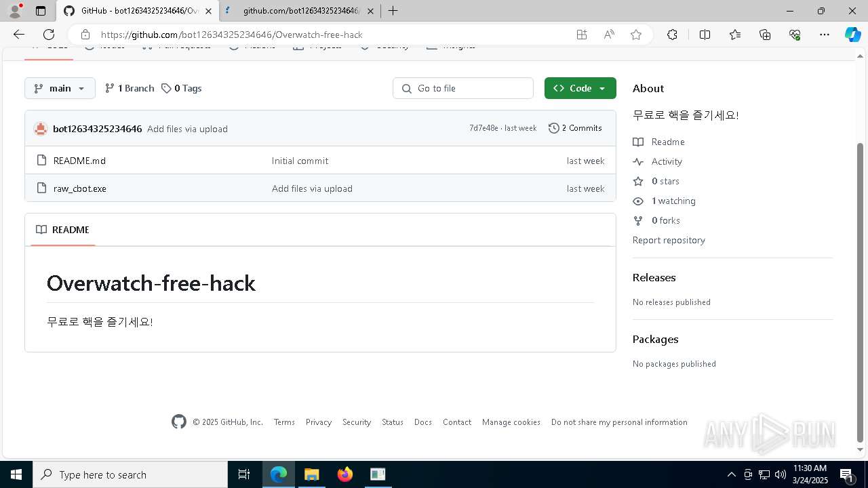Image resolution: width=868 pixels, height=488 pixels.
Task: Close the GitHub bot12634325234646 tab
Action: 208,11
